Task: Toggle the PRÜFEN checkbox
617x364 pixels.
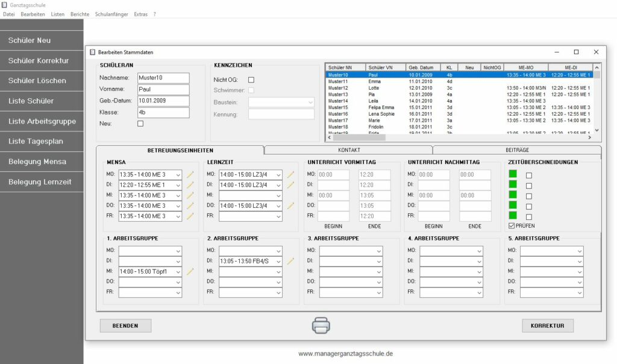Action: coord(512,226)
